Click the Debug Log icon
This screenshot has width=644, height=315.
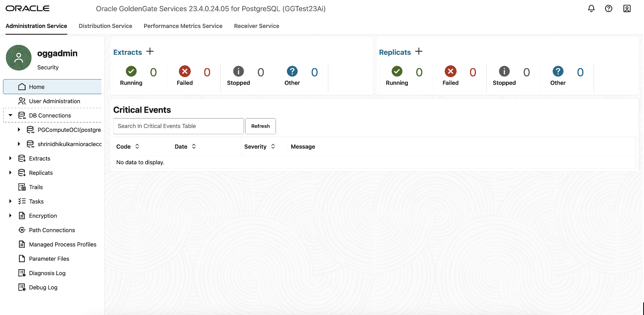pyautogui.click(x=22, y=287)
